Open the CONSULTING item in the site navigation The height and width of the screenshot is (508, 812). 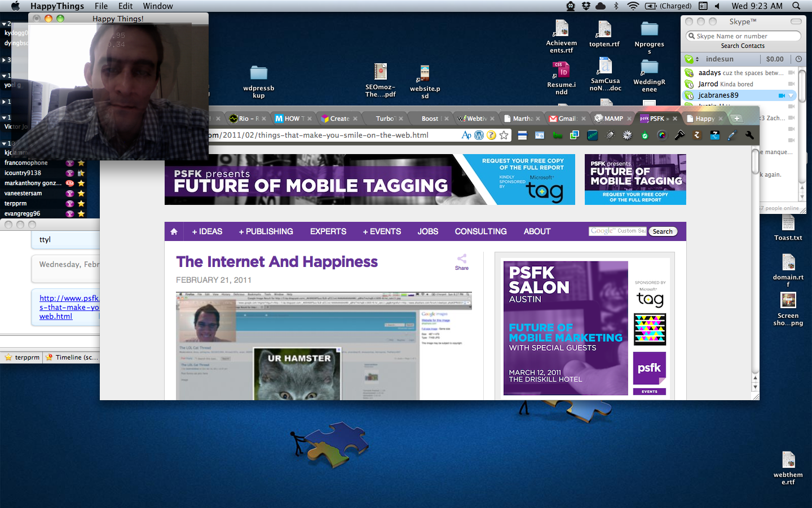click(480, 231)
